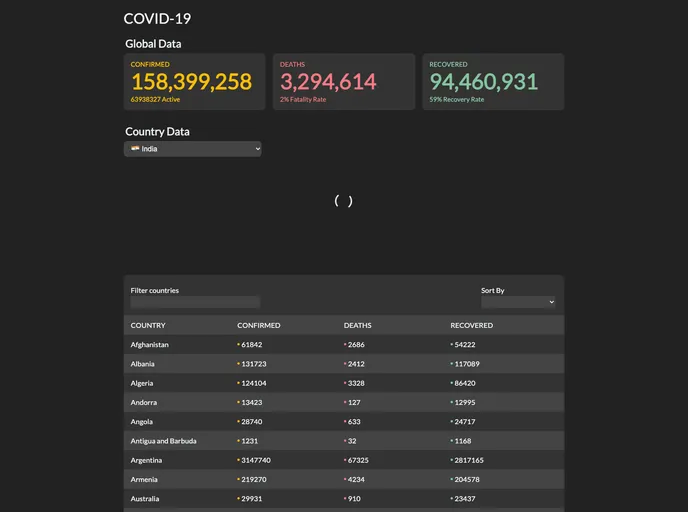Select the Angola row name
This screenshot has width=688, height=512.
click(142, 422)
